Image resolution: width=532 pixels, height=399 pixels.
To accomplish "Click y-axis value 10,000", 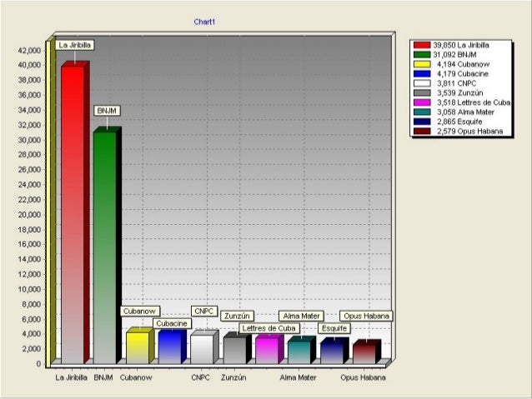I will 29,289.
